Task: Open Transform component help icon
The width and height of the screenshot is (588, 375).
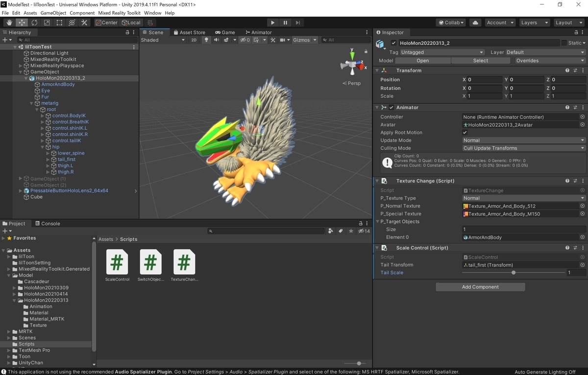Action: coord(567,70)
